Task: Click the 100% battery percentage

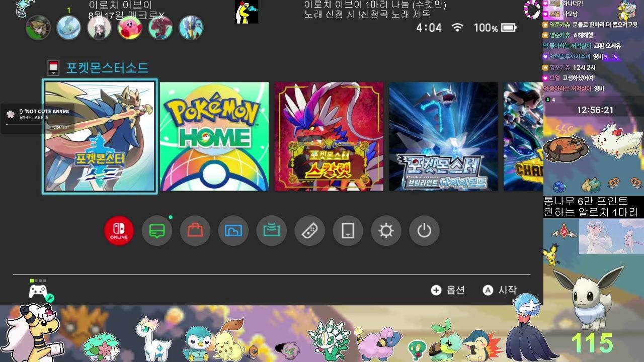Action: pos(486,28)
